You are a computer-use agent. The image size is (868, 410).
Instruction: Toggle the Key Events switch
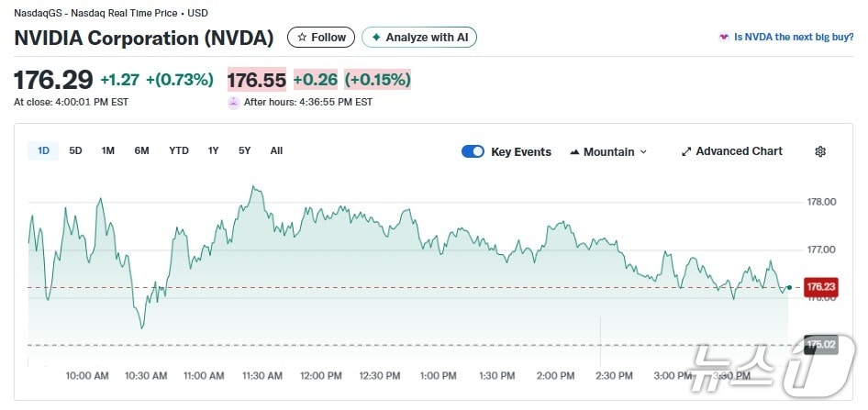coord(473,151)
